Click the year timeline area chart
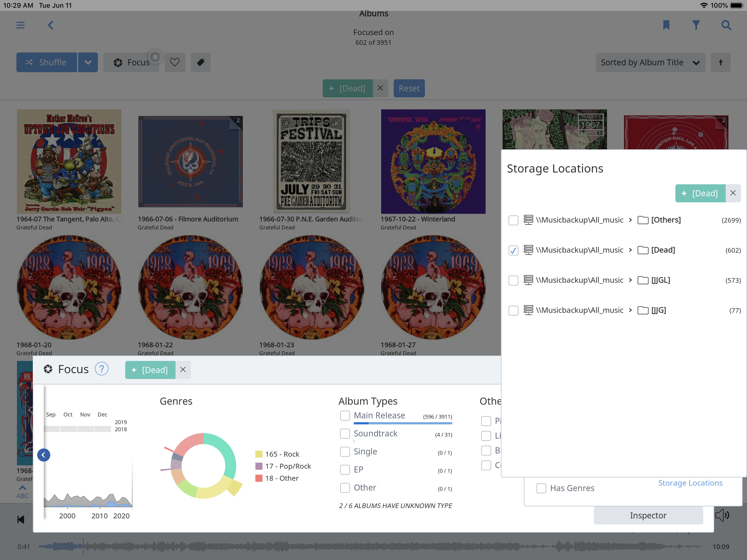The height and width of the screenshot is (560, 747). pos(88,500)
